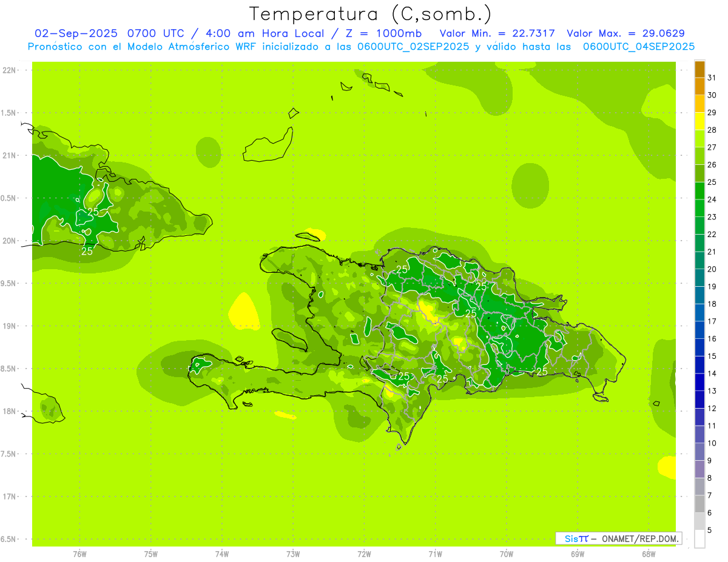Select the 71W longitude axis label

pyautogui.click(x=435, y=554)
